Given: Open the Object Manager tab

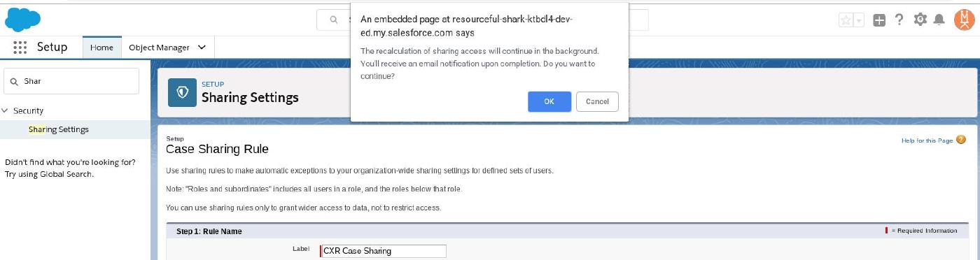Looking at the screenshot, I should (159, 48).
